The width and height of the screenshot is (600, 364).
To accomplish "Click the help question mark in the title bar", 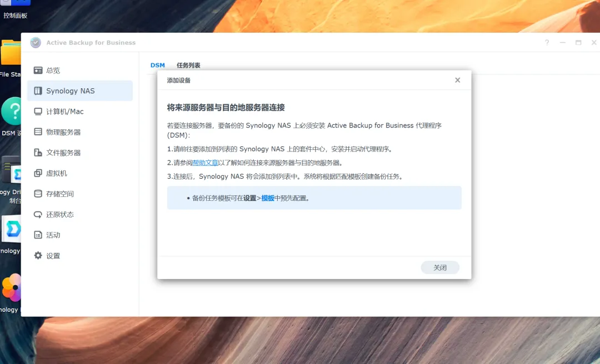I will click(x=547, y=42).
